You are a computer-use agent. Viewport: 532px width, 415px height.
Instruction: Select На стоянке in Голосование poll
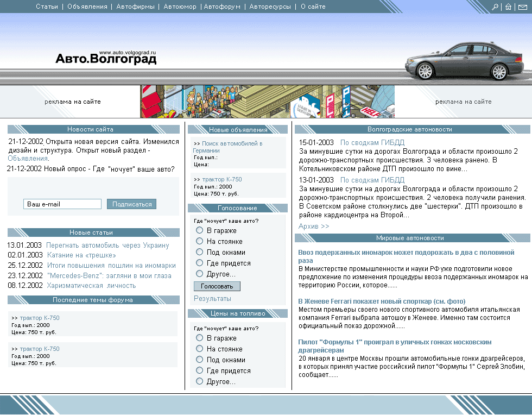point(200,241)
